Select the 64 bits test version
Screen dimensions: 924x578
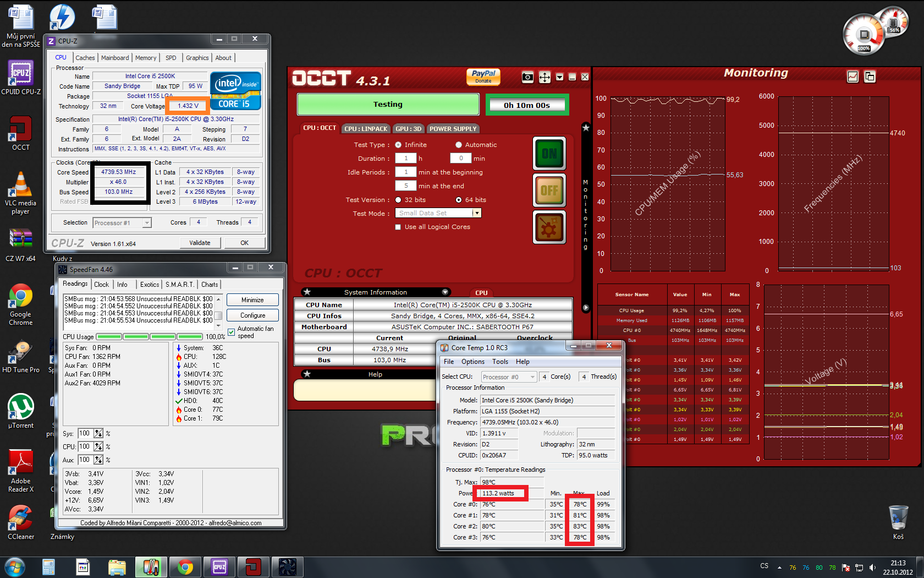point(459,200)
